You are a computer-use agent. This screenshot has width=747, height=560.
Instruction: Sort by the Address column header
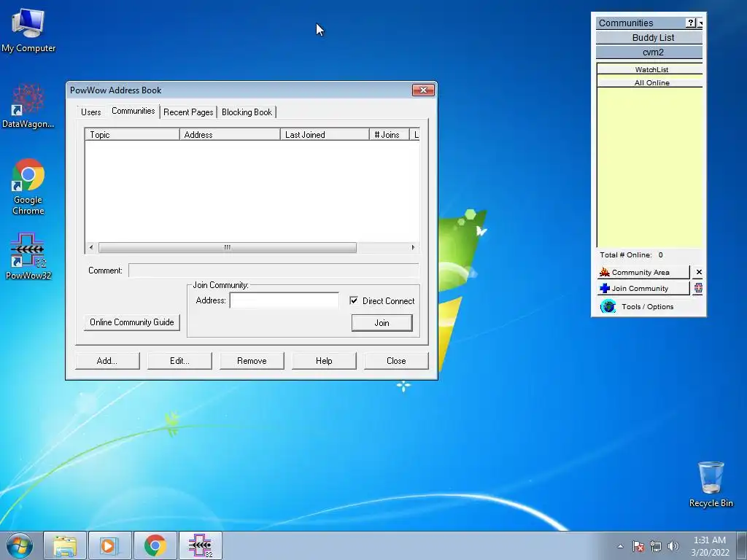[230, 135]
